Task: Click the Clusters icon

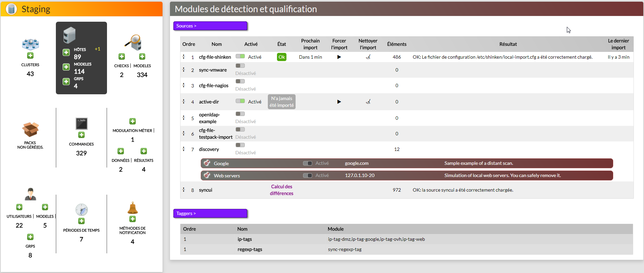Action: (30, 44)
